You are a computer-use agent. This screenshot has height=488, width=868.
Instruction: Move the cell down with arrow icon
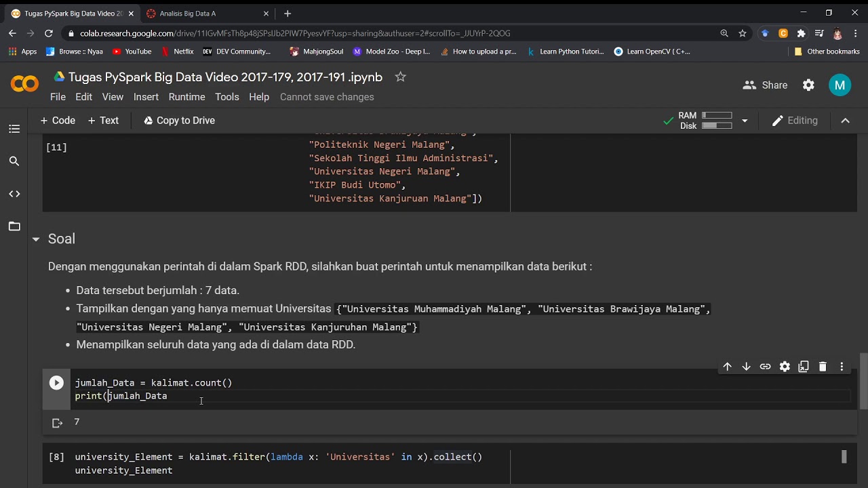coord(746,367)
